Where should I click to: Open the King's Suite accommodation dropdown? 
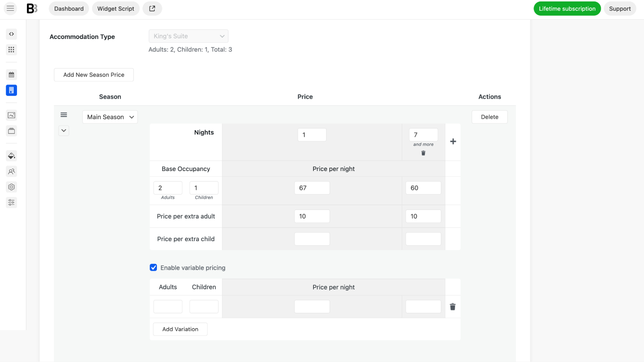point(188,36)
